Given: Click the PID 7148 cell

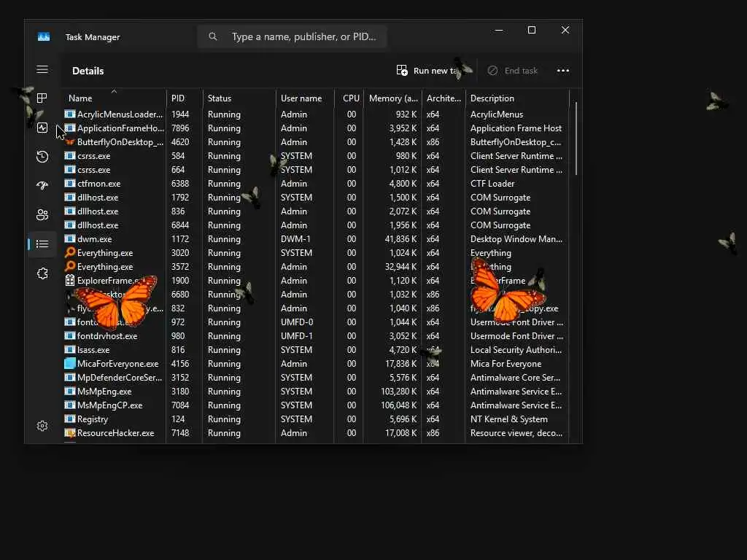Looking at the screenshot, I should click(x=180, y=433).
